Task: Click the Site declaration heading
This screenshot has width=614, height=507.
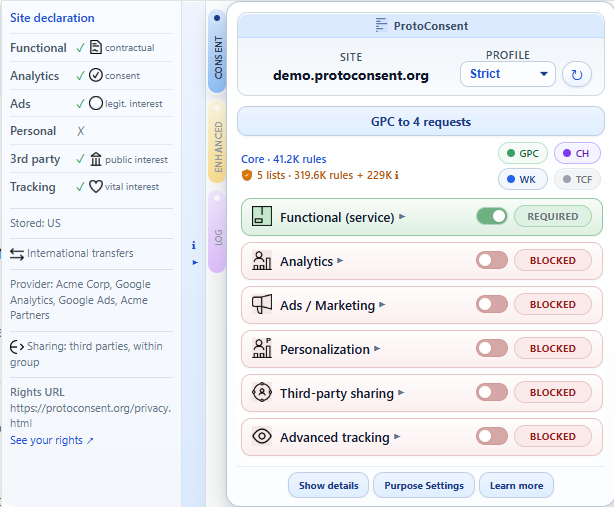Action: [x=52, y=18]
